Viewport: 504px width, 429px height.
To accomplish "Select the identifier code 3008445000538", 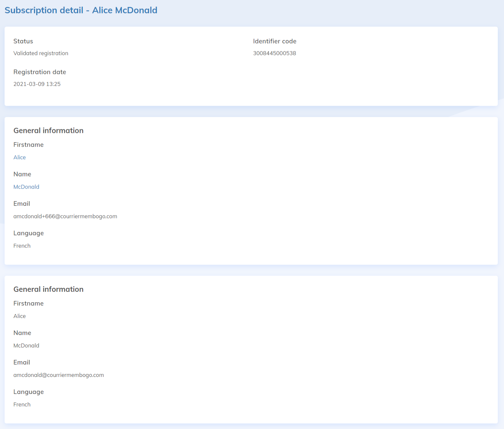I will [275, 53].
